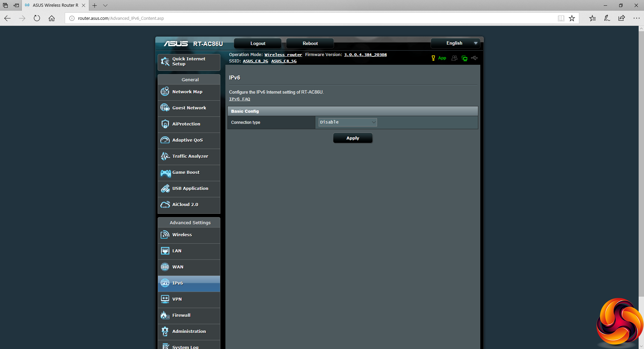The height and width of the screenshot is (349, 644).
Task: Select the Game Boost controller icon
Action: pos(165,173)
